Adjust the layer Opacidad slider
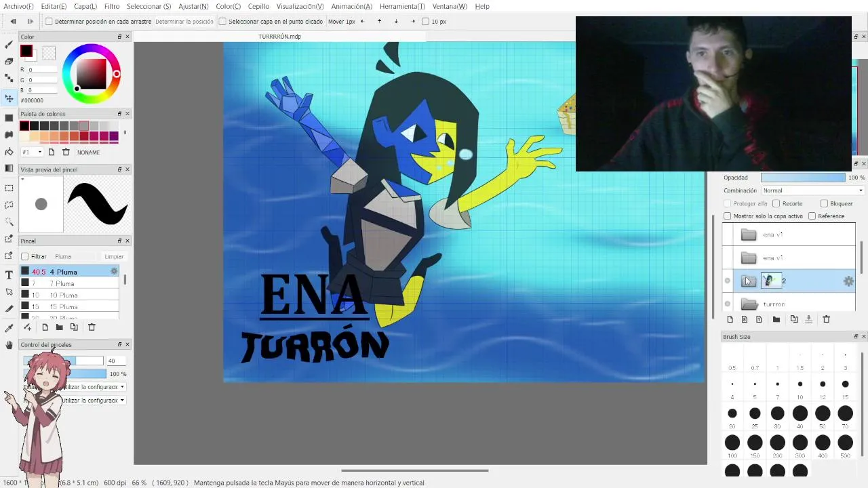Viewport: 868px width, 488px height. tap(803, 178)
